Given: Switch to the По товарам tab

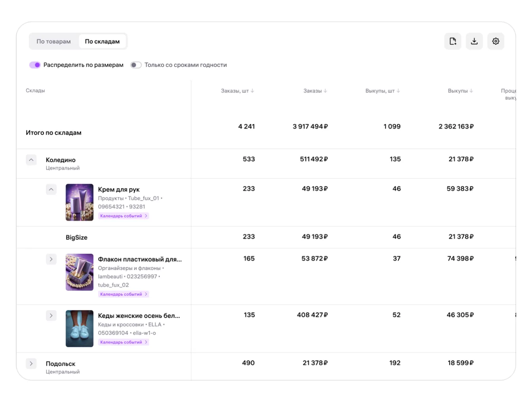Looking at the screenshot, I should pyautogui.click(x=53, y=42).
